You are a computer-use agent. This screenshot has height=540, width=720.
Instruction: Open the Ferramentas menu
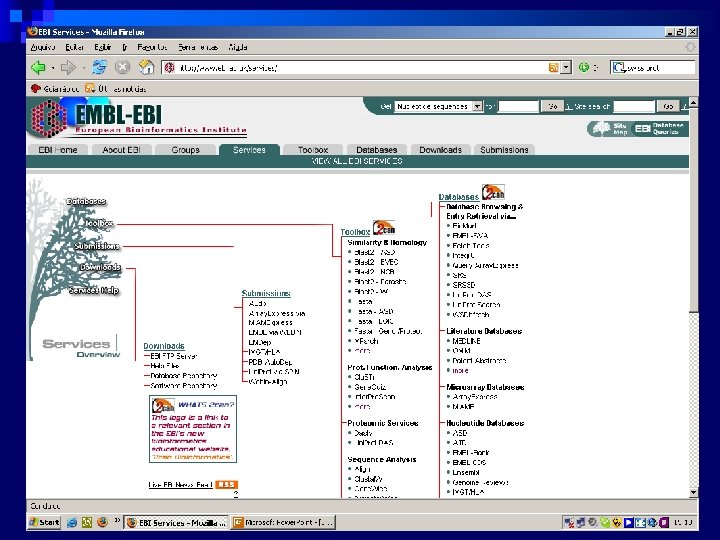coord(197,47)
